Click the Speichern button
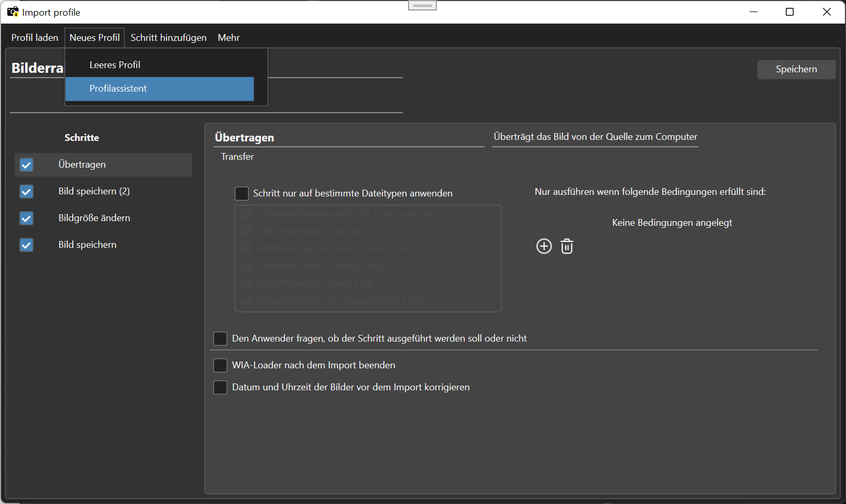 [x=796, y=69]
